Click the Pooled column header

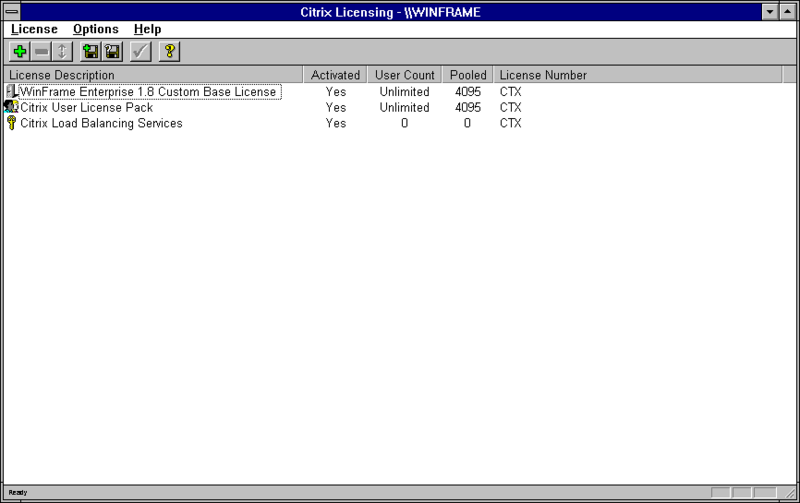[x=468, y=75]
